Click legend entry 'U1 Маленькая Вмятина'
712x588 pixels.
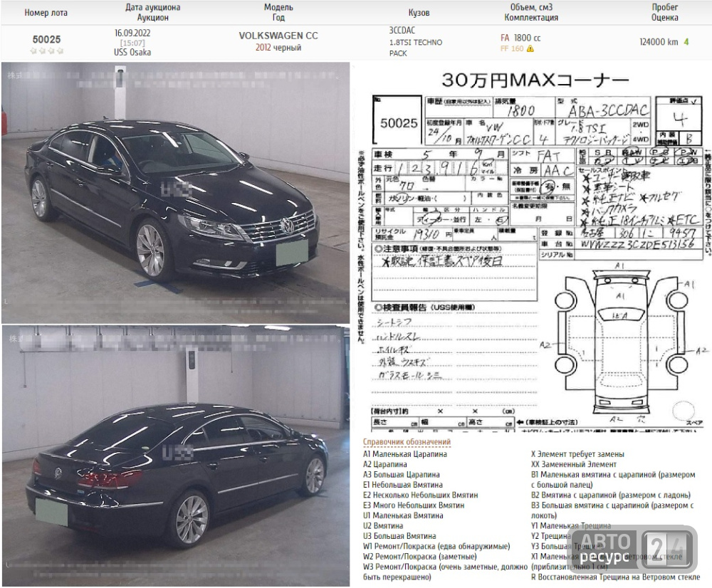pos(403,515)
